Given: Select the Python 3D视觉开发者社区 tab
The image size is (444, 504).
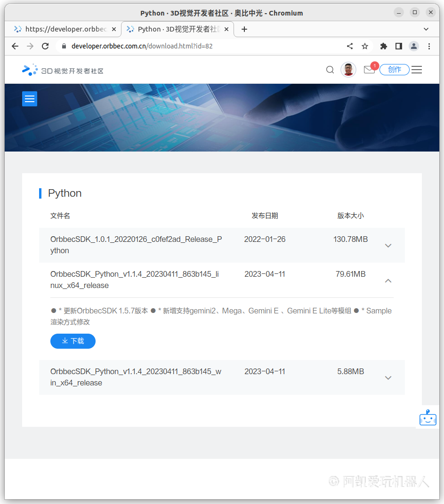Looking at the screenshot, I should pos(178,29).
